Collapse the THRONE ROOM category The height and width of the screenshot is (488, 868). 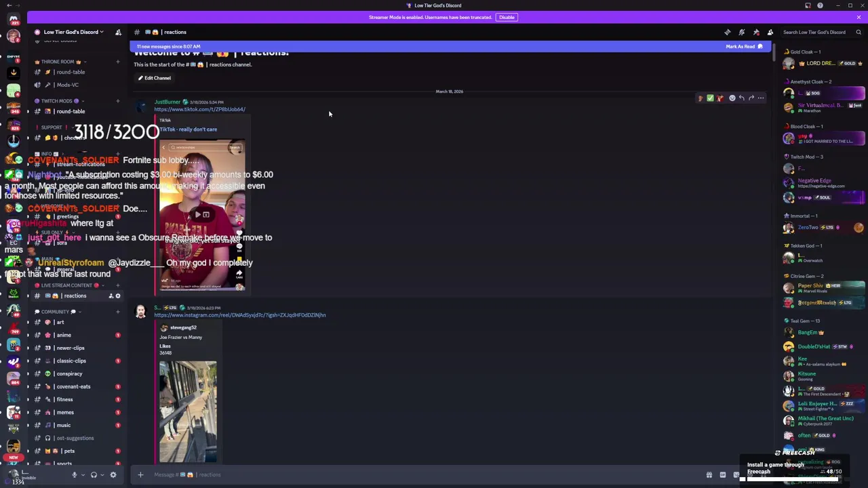click(60, 62)
